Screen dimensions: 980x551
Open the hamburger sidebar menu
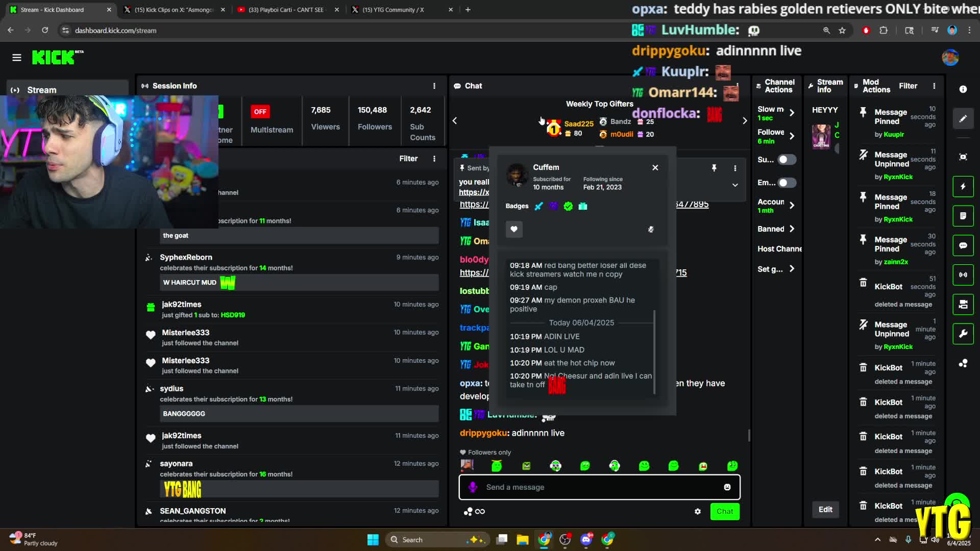point(17,58)
